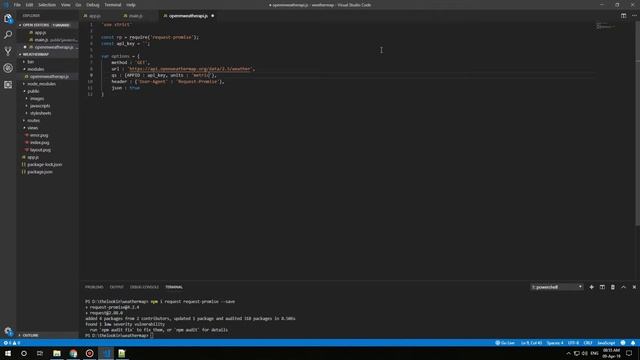
Task: Open the File menu
Action: pyautogui.click(x=17, y=5)
